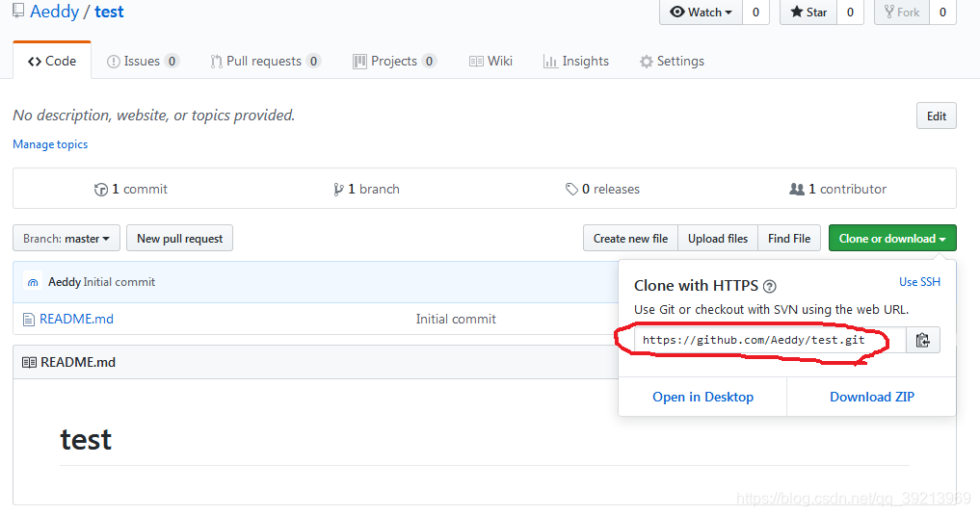The image size is (980, 516).
Task: Click Open in Desktop
Action: pyautogui.click(x=703, y=397)
